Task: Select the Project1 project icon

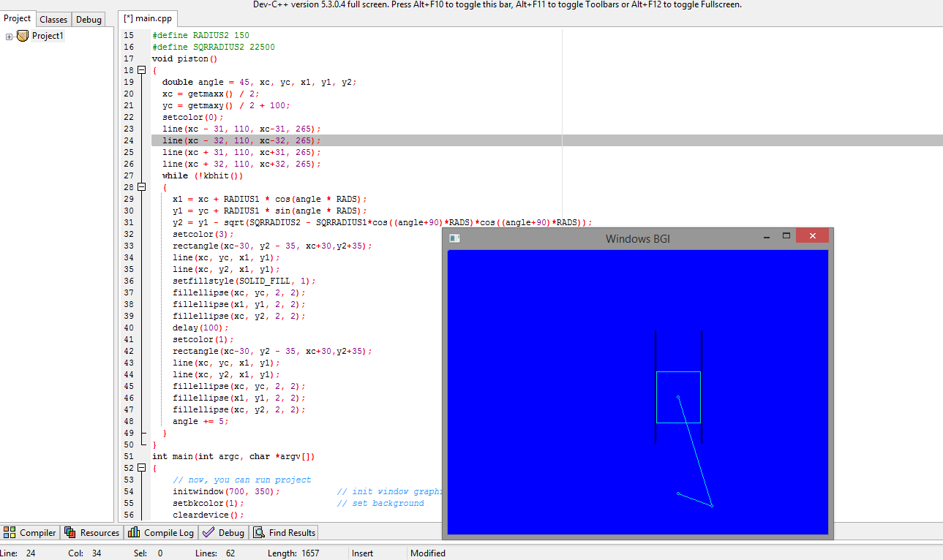Action: (x=23, y=36)
